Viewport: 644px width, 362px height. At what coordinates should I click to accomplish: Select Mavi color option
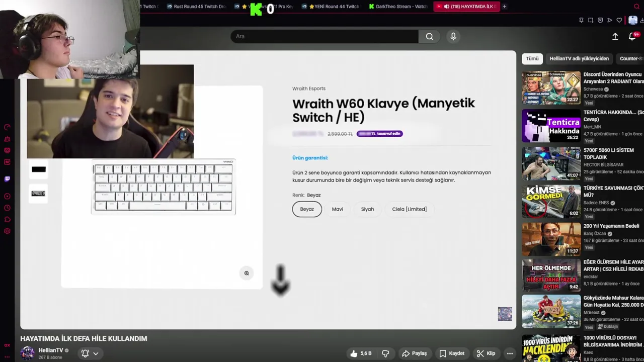click(x=338, y=209)
